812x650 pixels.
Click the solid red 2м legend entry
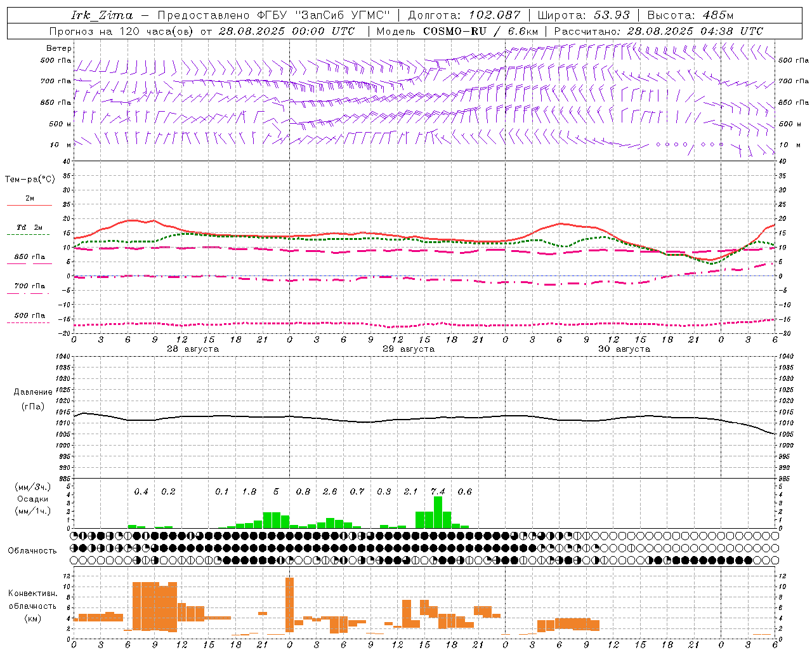(30, 201)
